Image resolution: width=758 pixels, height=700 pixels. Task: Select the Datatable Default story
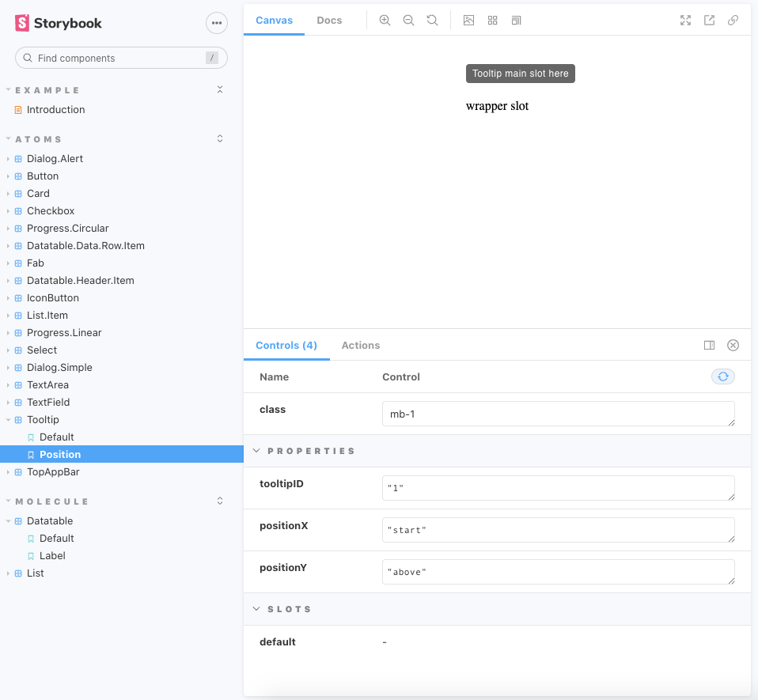pyautogui.click(x=56, y=538)
